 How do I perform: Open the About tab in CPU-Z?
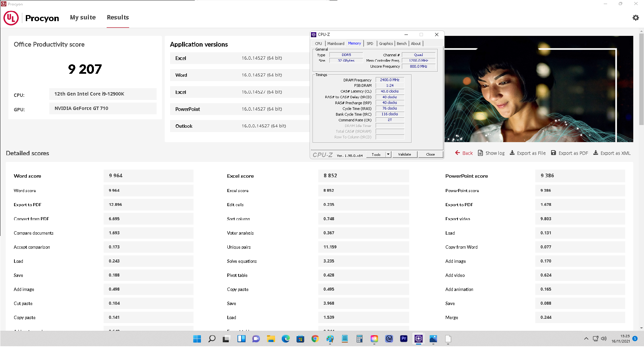[416, 44]
